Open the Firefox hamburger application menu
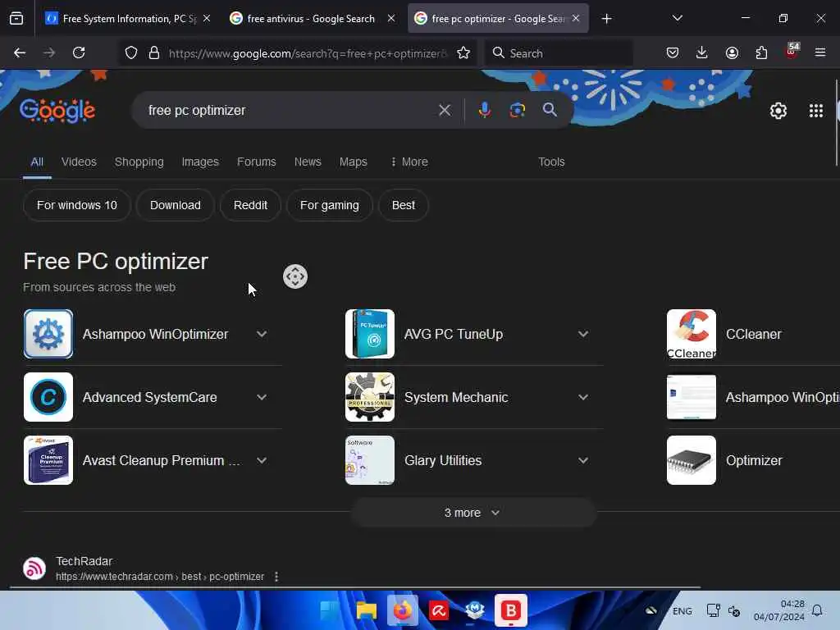 pyautogui.click(x=820, y=52)
